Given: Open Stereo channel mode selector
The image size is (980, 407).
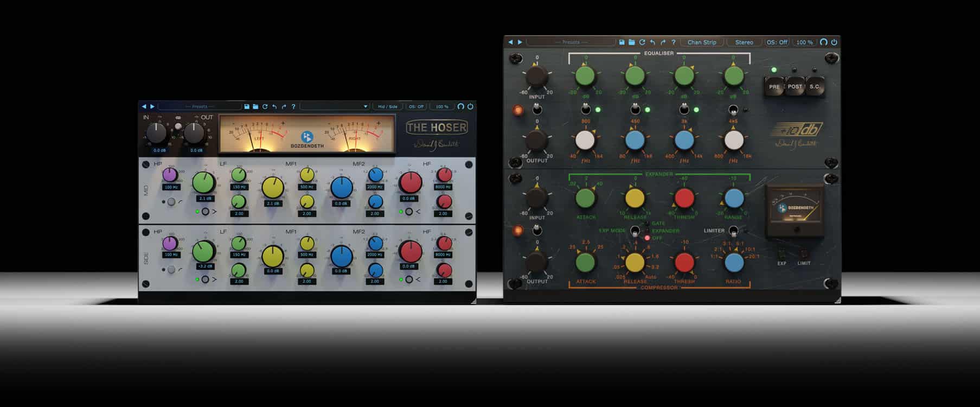Looking at the screenshot, I should pos(744,42).
